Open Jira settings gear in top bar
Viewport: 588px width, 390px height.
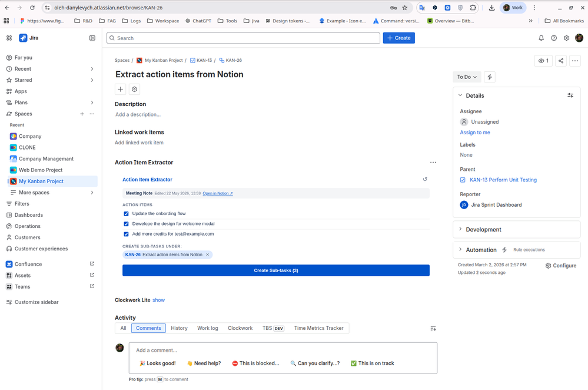pyautogui.click(x=567, y=38)
